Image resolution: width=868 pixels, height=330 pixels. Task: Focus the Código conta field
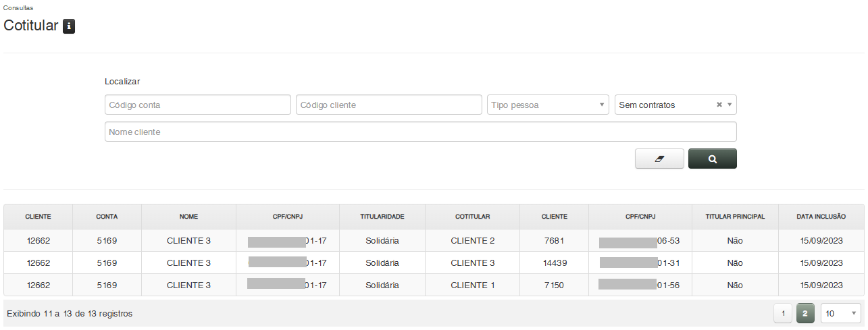click(x=197, y=105)
